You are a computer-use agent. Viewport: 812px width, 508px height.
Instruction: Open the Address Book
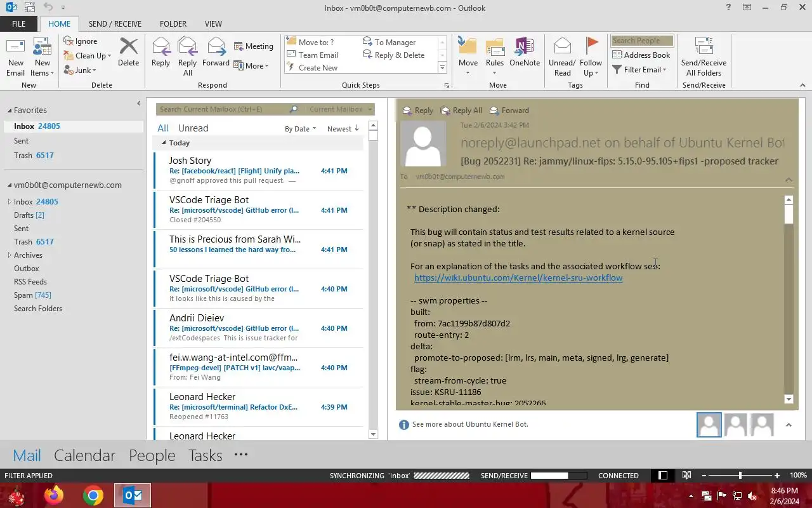641,55
